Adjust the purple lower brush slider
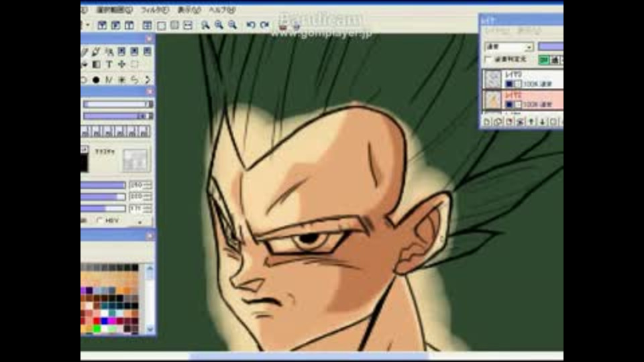Screen dimensions: 644x362 (x=118, y=116)
